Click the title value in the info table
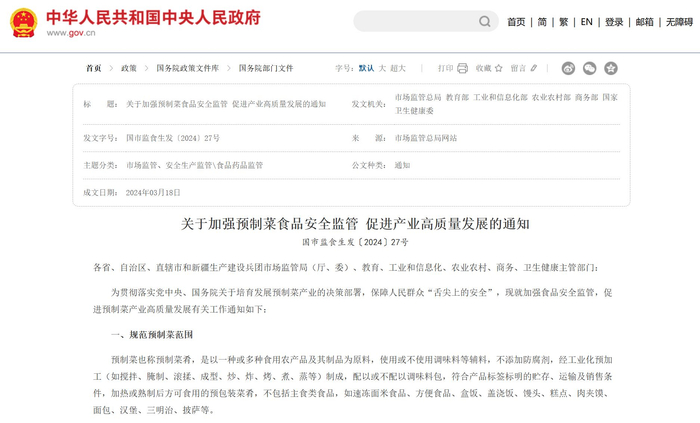Viewport: 700px width, 423px height. [x=226, y=104]
